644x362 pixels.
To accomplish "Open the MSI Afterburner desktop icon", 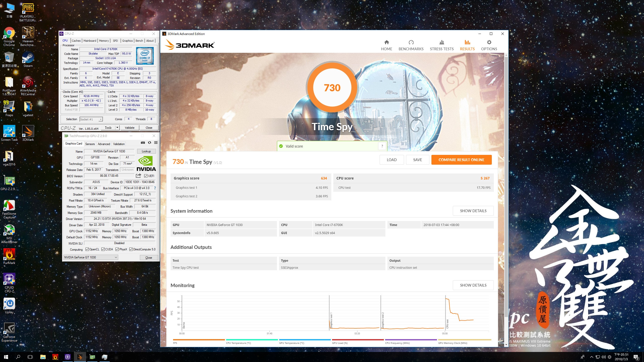I will [9, 234].
